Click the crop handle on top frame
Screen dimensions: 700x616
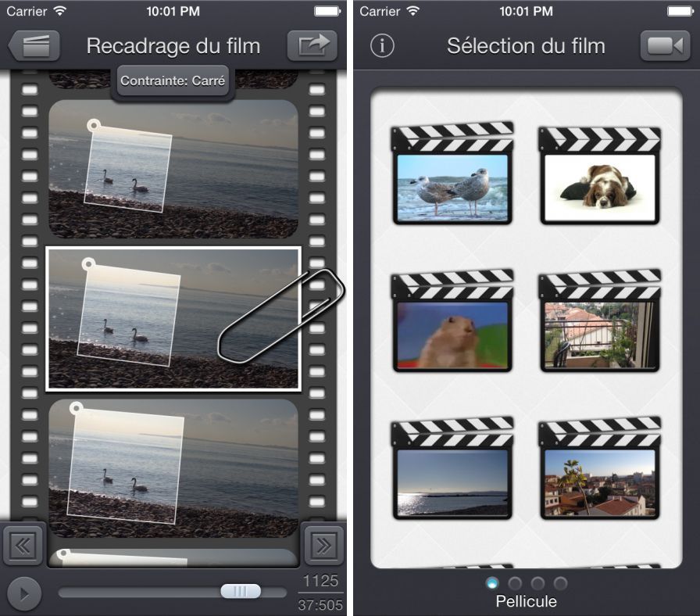click(x=95, y=124)
